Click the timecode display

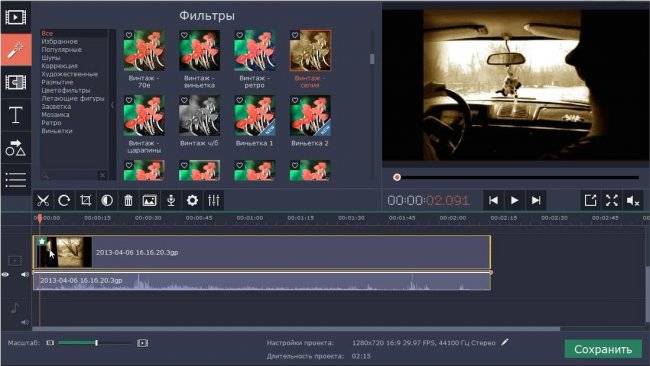428,201
